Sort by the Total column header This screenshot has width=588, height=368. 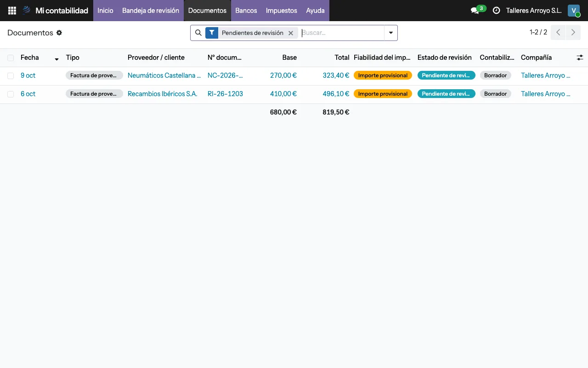[342, 57]
